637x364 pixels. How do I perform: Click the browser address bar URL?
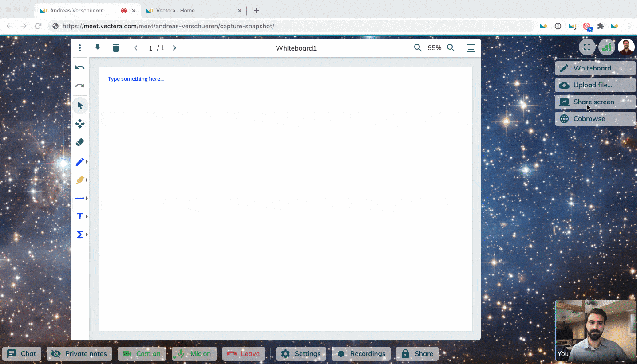pyautogui.click(x=168, y=26)
